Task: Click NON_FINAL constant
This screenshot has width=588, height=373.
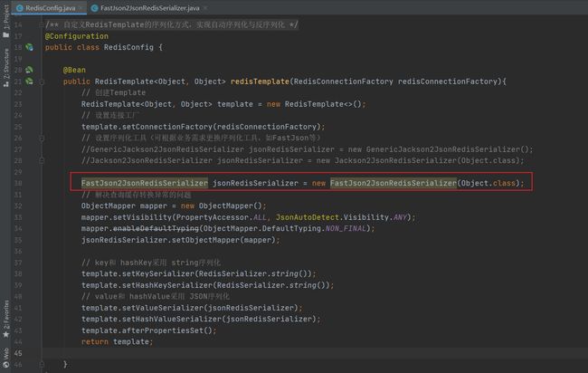Action: pos(346,228)
